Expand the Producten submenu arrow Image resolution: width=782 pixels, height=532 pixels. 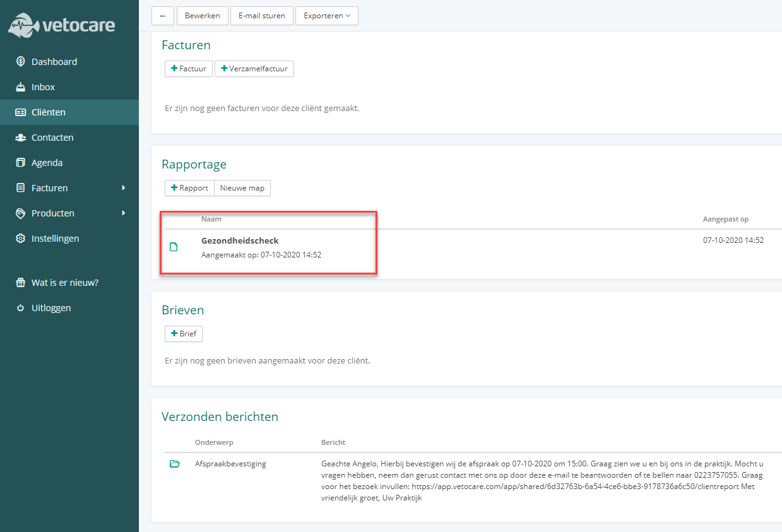[124, 213]
